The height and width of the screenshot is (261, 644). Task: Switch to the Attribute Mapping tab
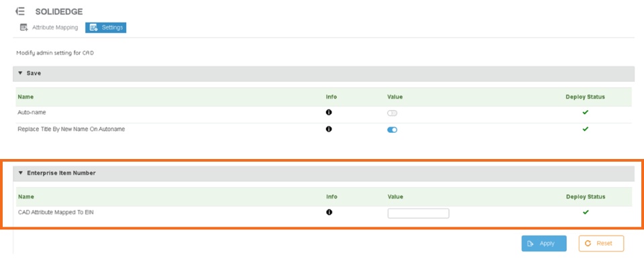point(49,28)
